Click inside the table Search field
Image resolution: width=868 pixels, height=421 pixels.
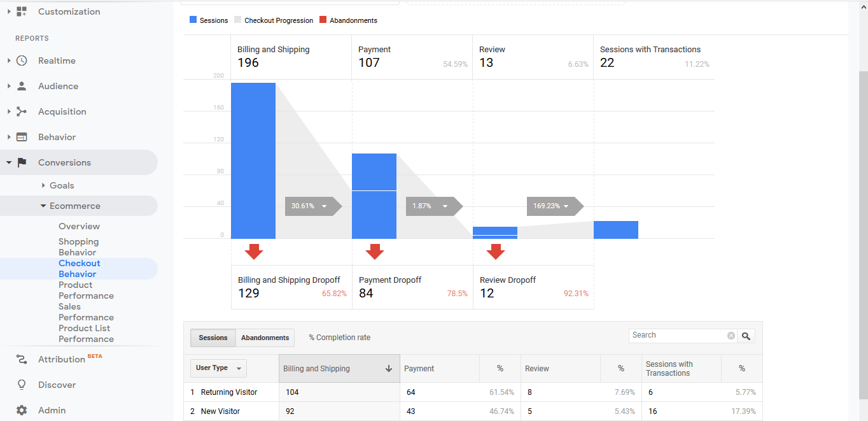coord(675,335)
